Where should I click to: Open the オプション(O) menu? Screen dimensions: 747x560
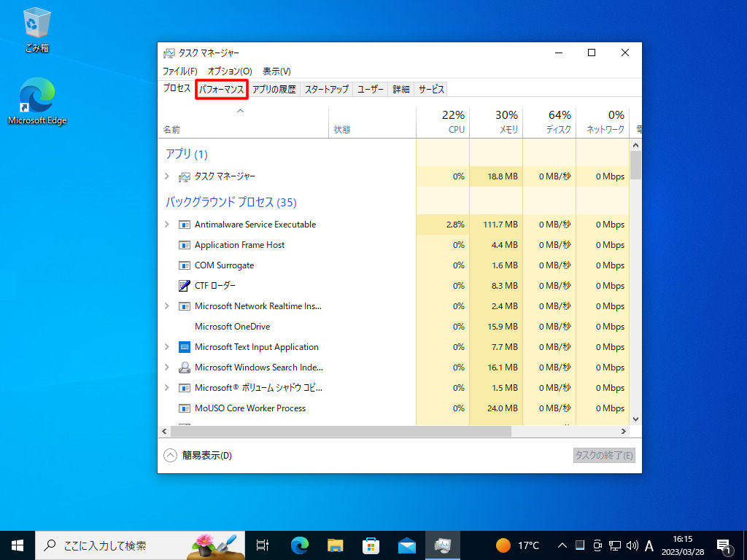pyautogui.click(x=230, y=71)
